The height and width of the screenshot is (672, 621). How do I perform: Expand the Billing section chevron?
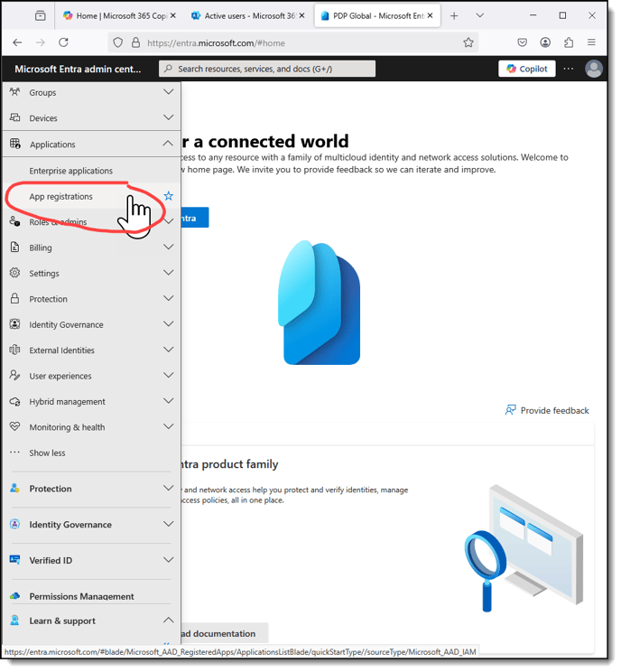(169, 247)
